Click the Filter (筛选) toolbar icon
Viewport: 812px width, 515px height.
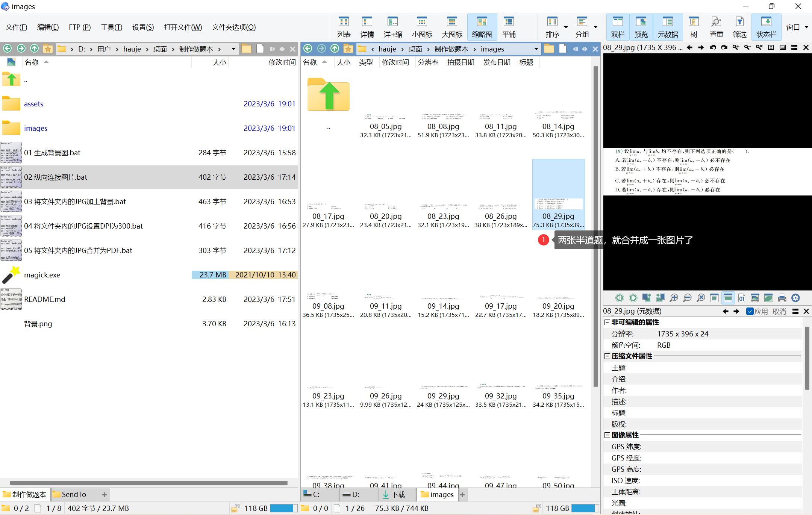tap(739, 27)
